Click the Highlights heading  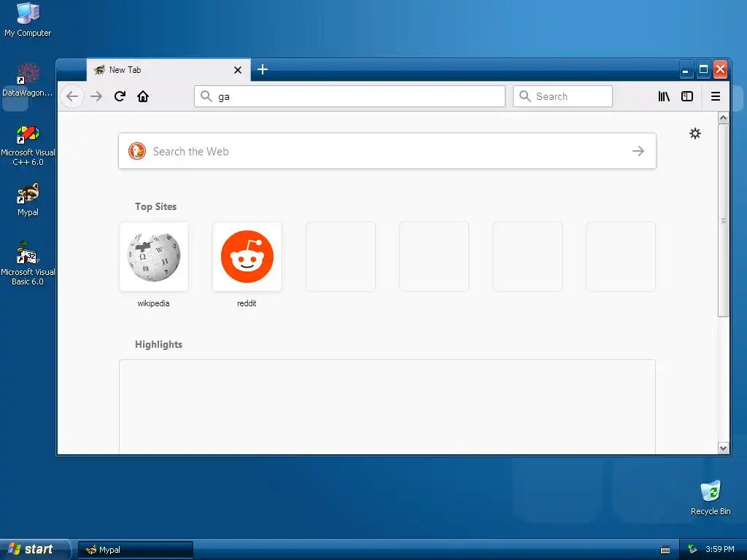pyautogui.click(x=158, y=344)
